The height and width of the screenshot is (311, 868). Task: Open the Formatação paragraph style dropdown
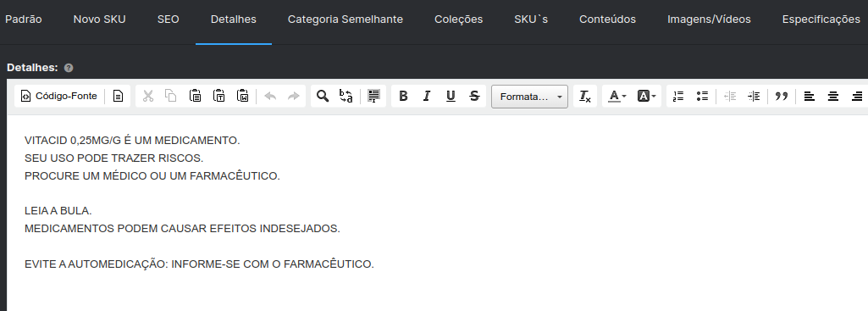(x=530, y=97)
